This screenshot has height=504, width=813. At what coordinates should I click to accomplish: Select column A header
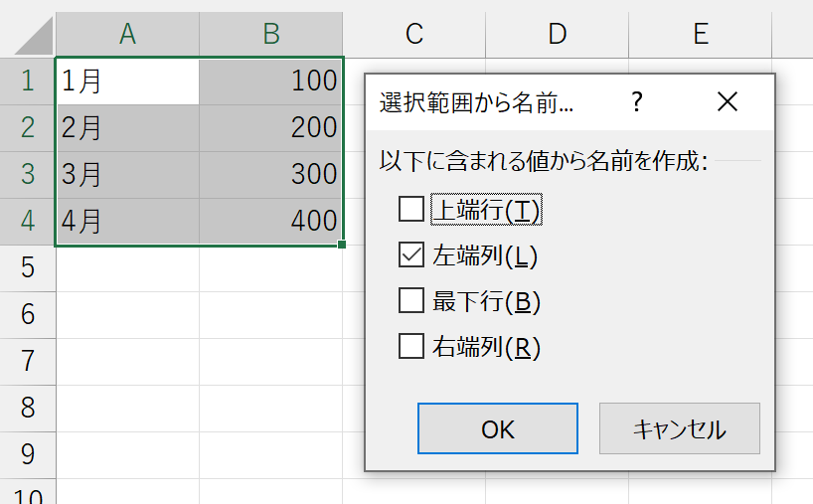(x=127, y=34)
